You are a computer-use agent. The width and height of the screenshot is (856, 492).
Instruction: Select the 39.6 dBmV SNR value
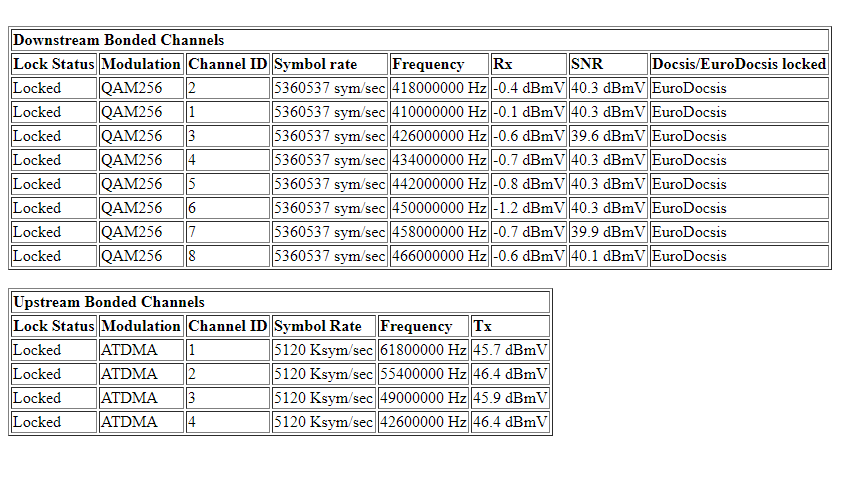pyautogui.click(x=608, y=136)
